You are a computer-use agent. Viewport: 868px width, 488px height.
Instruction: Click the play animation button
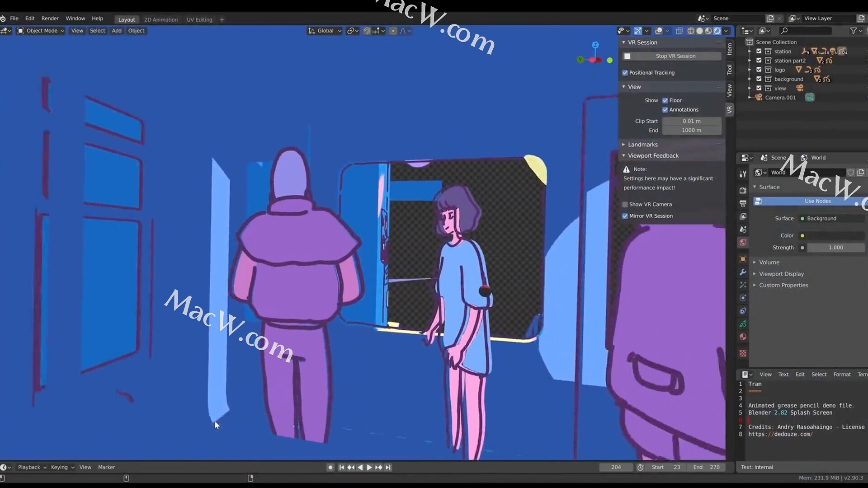(369, 467)
